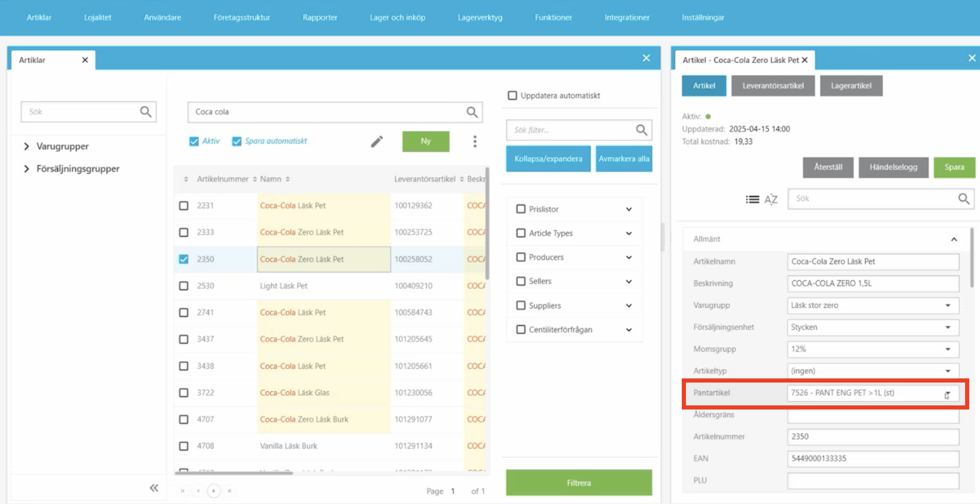Close the Artiklar tab
The height and width of the screenshot is (504, 980).
pos(85,60)
